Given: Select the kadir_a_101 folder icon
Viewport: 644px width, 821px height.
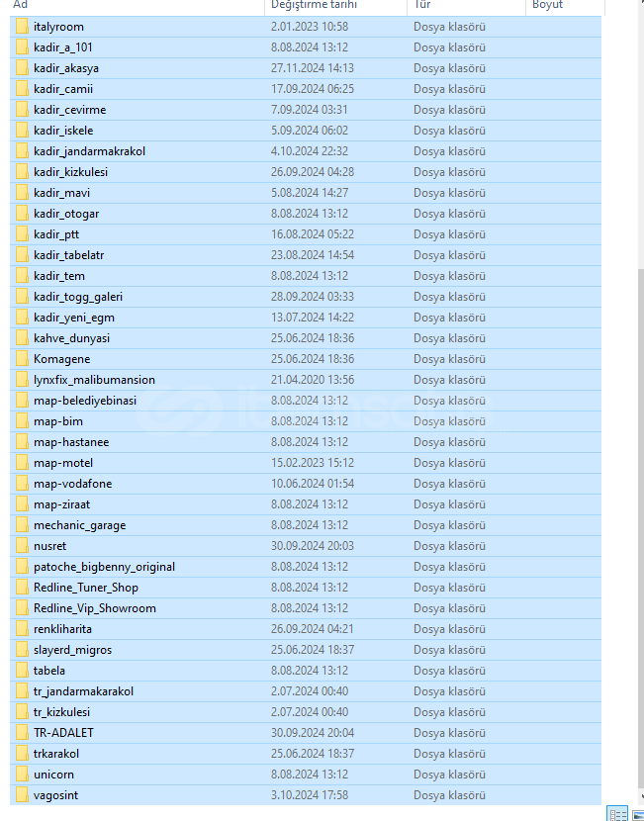Looking at the screenshot, I should (22, 47).
